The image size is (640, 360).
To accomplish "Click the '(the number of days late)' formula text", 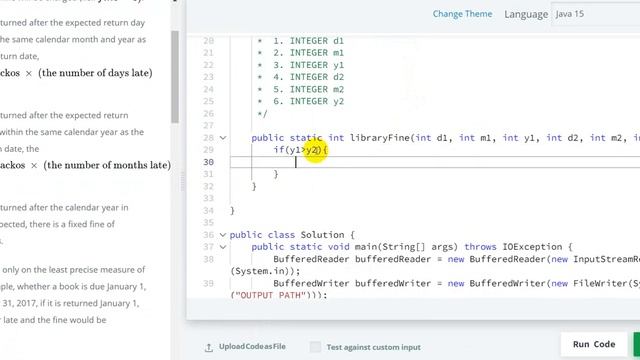I will [x=95, y=73].
